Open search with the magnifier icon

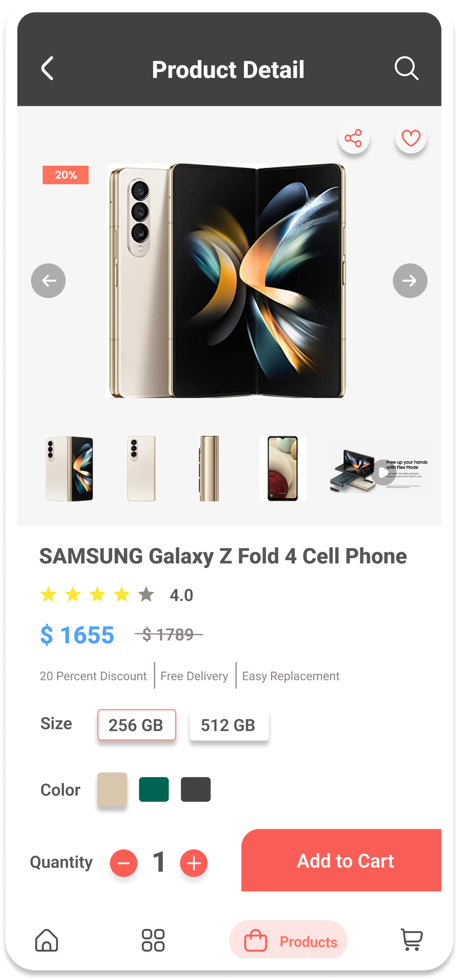point(407,68)
